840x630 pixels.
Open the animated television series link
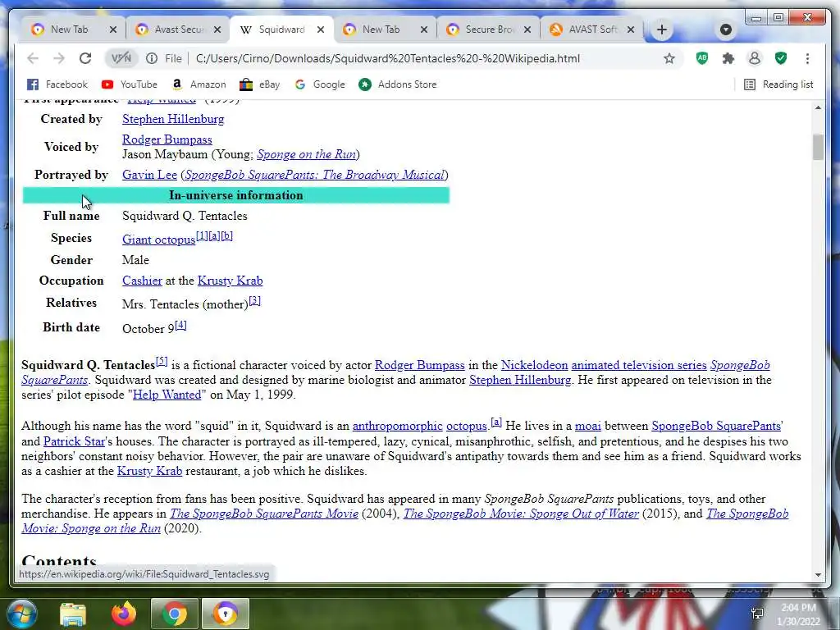639,365
